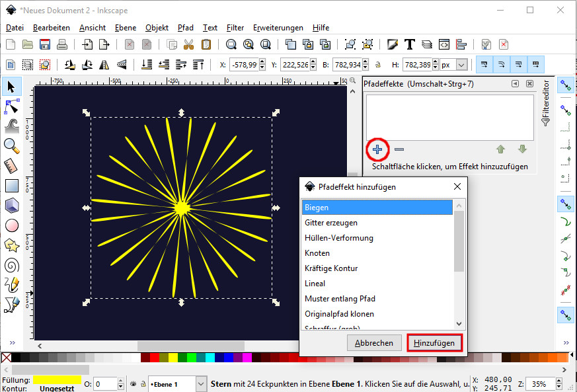Click the Hinzufügen button
Viewport: 577px width, 392px height.
point(434,342)
